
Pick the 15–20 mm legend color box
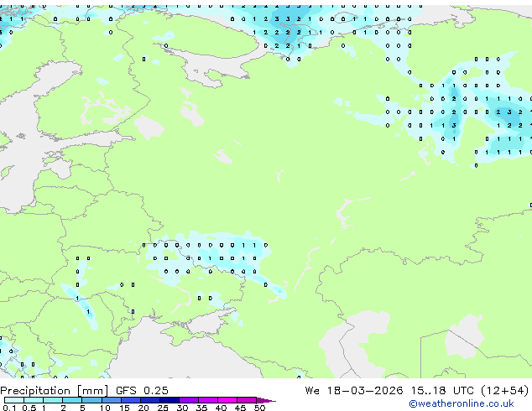click(x=130, y=400)
